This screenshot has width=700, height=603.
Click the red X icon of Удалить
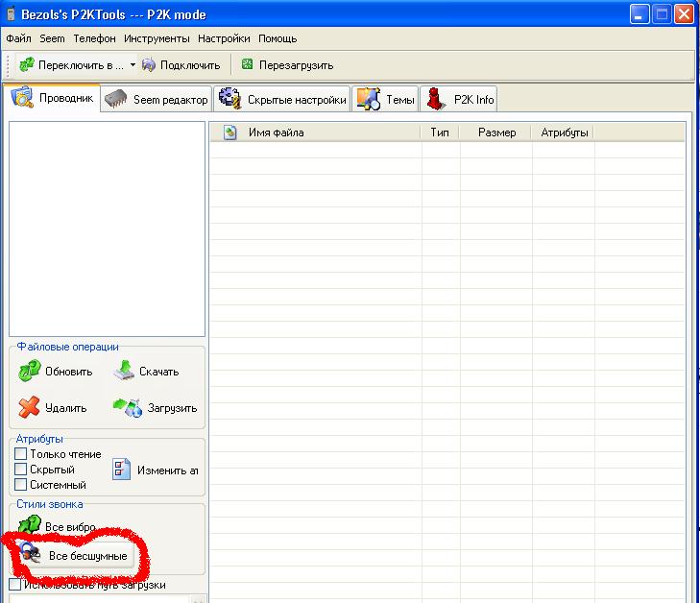coord(29,407)
